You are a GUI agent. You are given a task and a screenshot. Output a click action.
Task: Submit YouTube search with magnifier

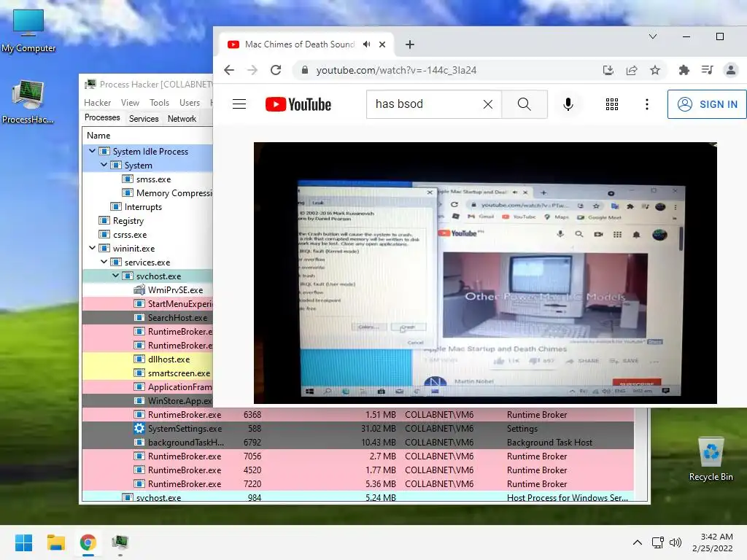pos(524,104)
